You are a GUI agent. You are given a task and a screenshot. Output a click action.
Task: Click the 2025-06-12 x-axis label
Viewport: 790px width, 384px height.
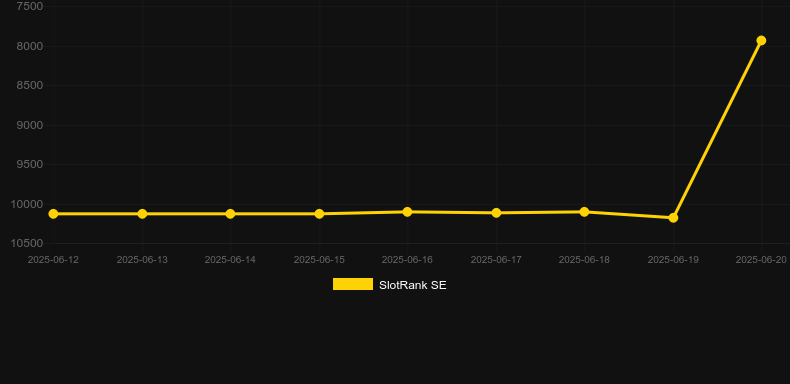pos(53,260)
